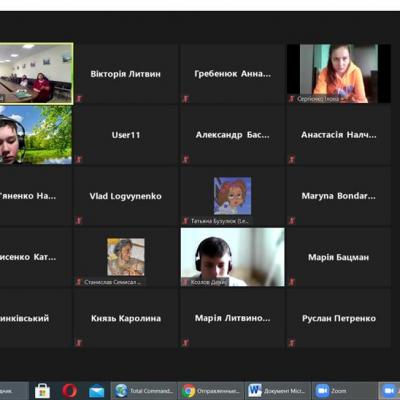The height and width of the screenshot is (400, 400).
Task: Click the muted mic icon on Руслан Петренко's tile
Action: tap(292, 343)
